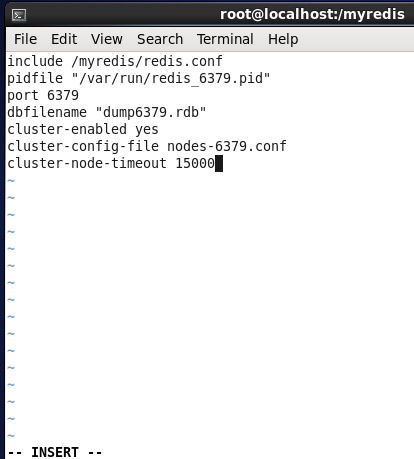
Task: Place cursor on include /myredis/redis.conf line
Action: (x=115, y=61)
